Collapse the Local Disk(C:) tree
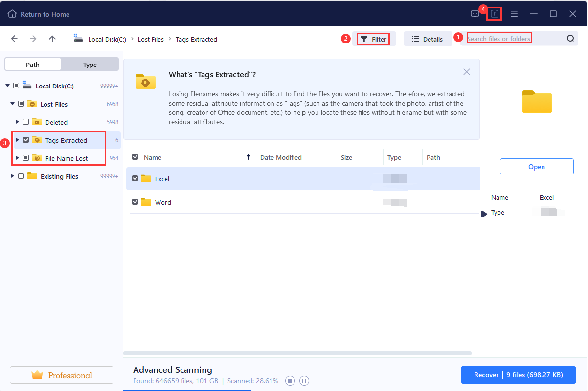588x391 pixels. click(x=7, y=86)
